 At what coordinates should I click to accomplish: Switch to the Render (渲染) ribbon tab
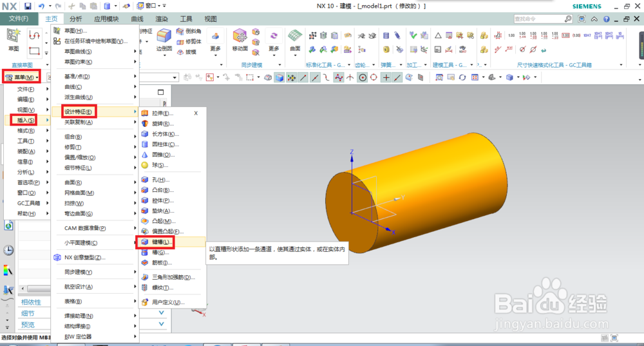click(162, 19)
